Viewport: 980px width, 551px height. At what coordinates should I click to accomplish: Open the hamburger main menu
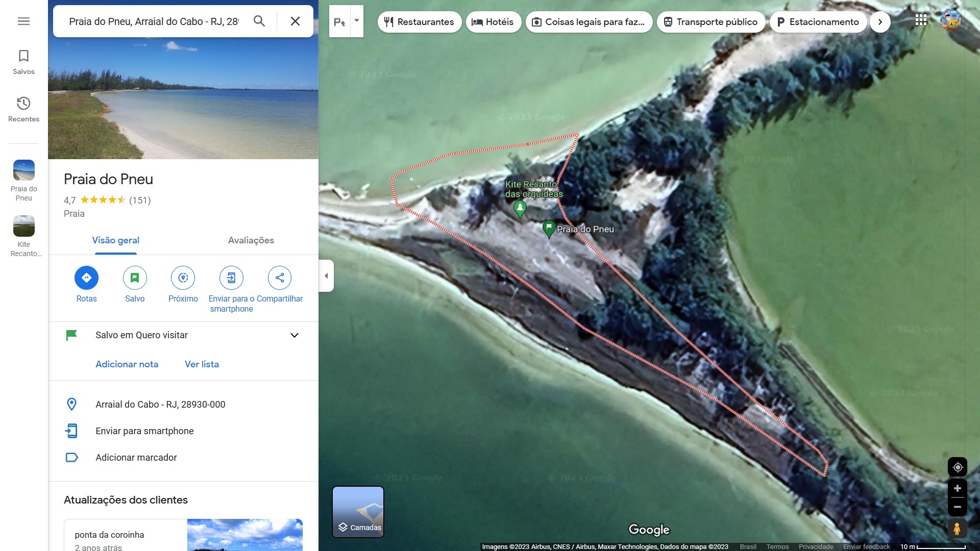pos(23,21)
